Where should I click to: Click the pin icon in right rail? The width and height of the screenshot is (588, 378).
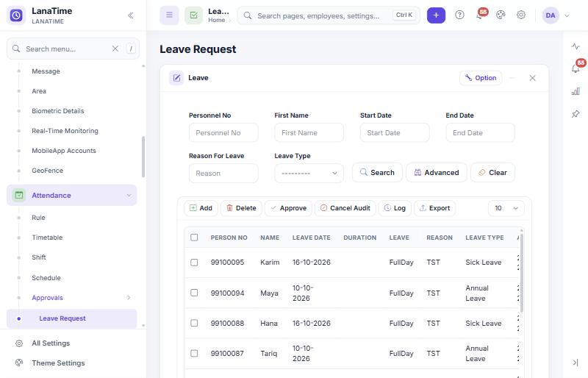(576, 114)
